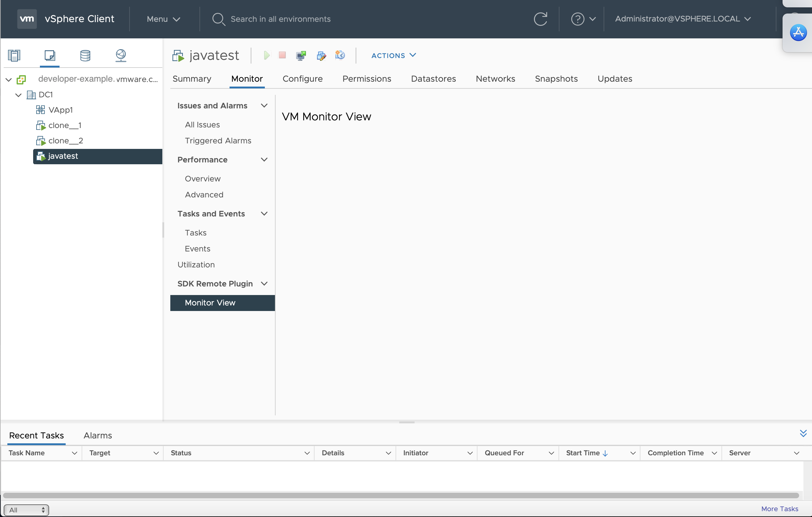Image resolution: width=812 pixels, height=517 pixels.
Task: Open the Status column filter chevron
Action: click(307, 453)
